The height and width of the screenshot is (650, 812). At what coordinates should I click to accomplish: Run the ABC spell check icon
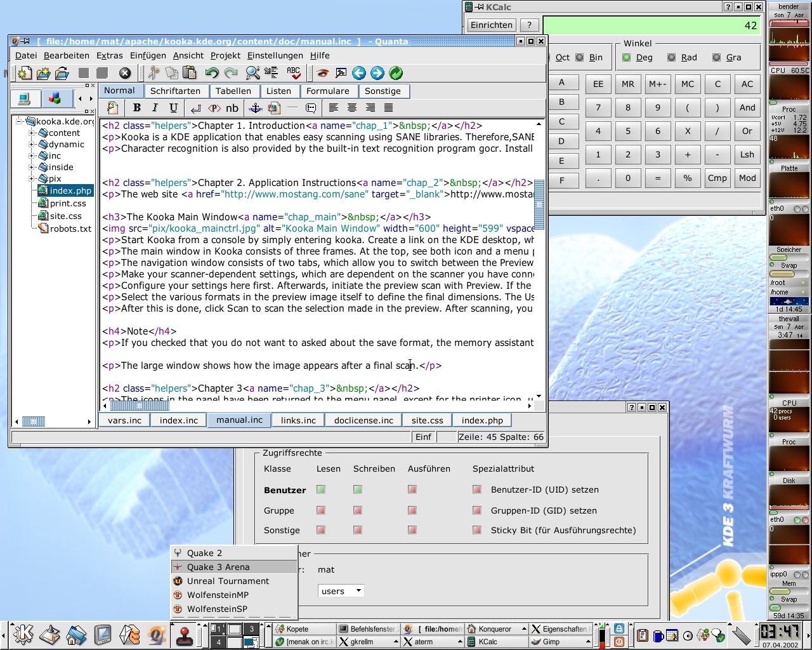[294, 73]
